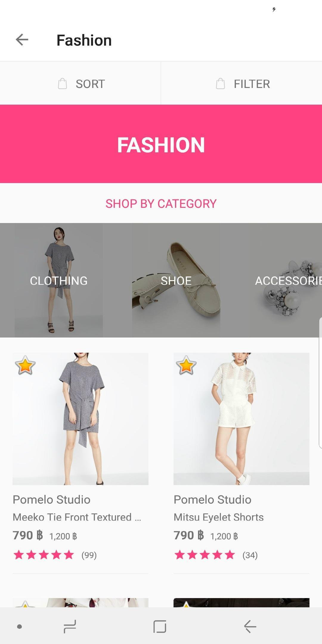Tap the bag icon beside FILTER
322x644 pixels.
(220, 84)
